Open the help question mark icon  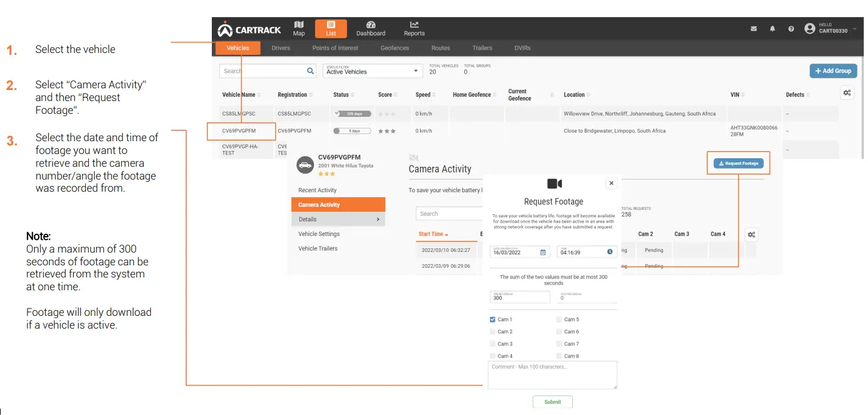pos(791,29)
